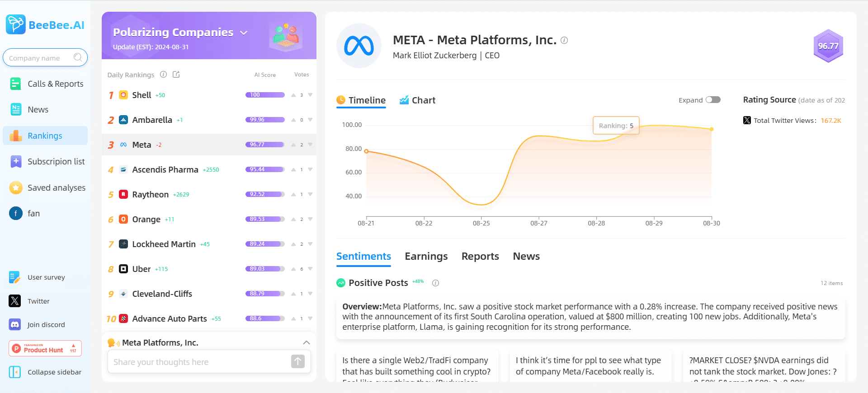This screenshot has width=868, height=393.
Task: Click Uber AI score bar
Action: [x=265, y=269]
